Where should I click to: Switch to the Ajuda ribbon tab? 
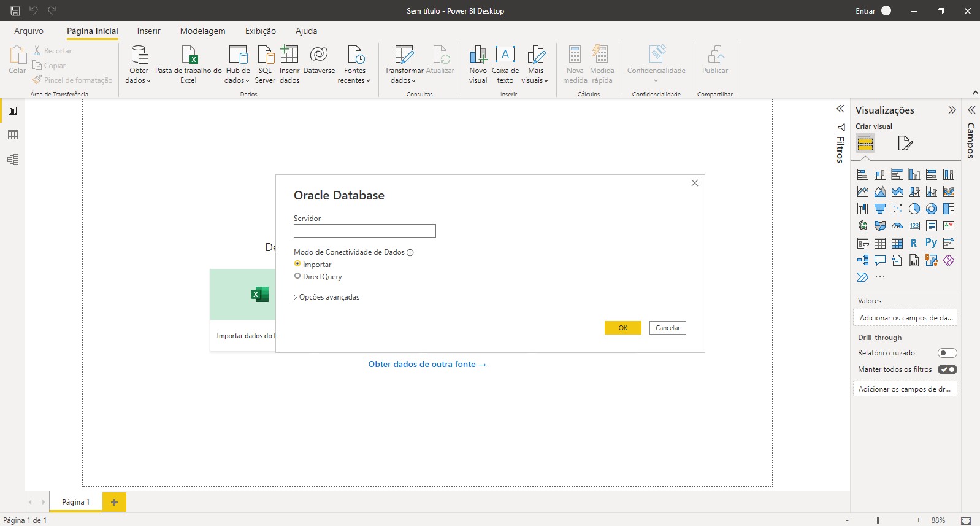[306, 31]
